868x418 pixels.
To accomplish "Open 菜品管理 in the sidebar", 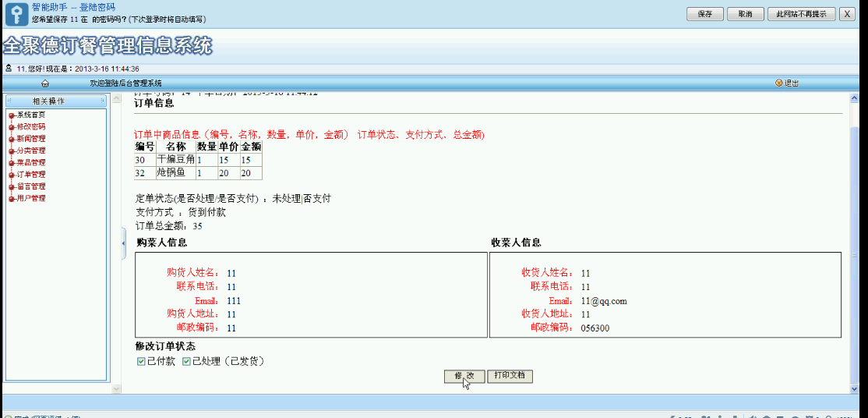I will (31, 162).
